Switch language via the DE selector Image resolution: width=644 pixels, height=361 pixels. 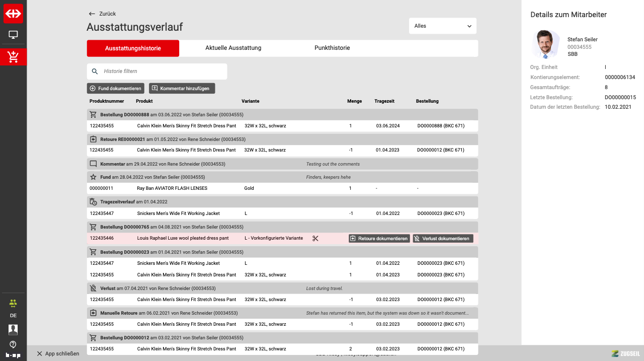pos(13,316)
